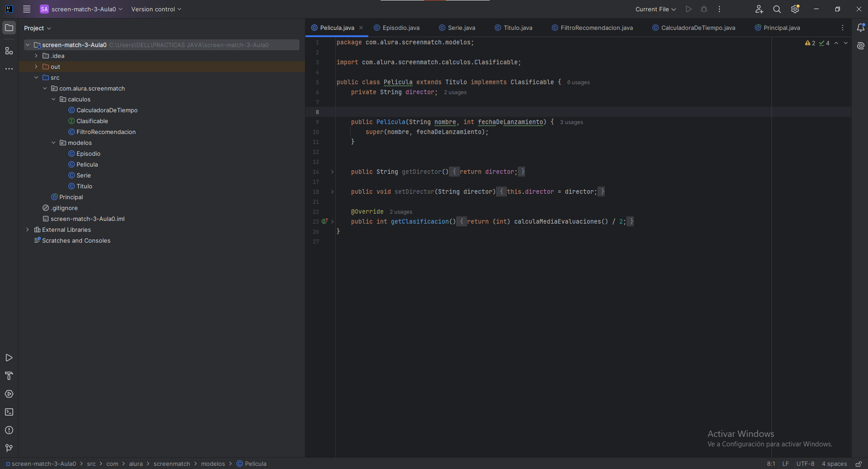Click the 3 usages hint for constructor
Image resolution: width=868 pixels, height=469 pixels.
pyautogui.click(x=571, y=122)
